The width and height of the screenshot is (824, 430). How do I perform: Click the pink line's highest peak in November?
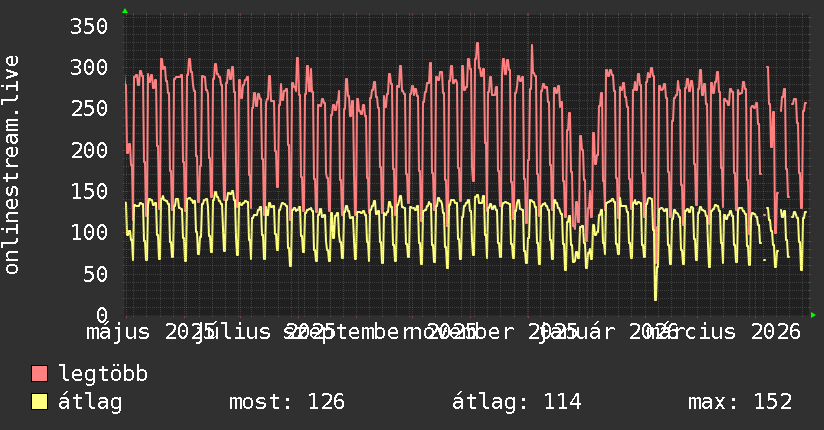[x=477, y=44]
